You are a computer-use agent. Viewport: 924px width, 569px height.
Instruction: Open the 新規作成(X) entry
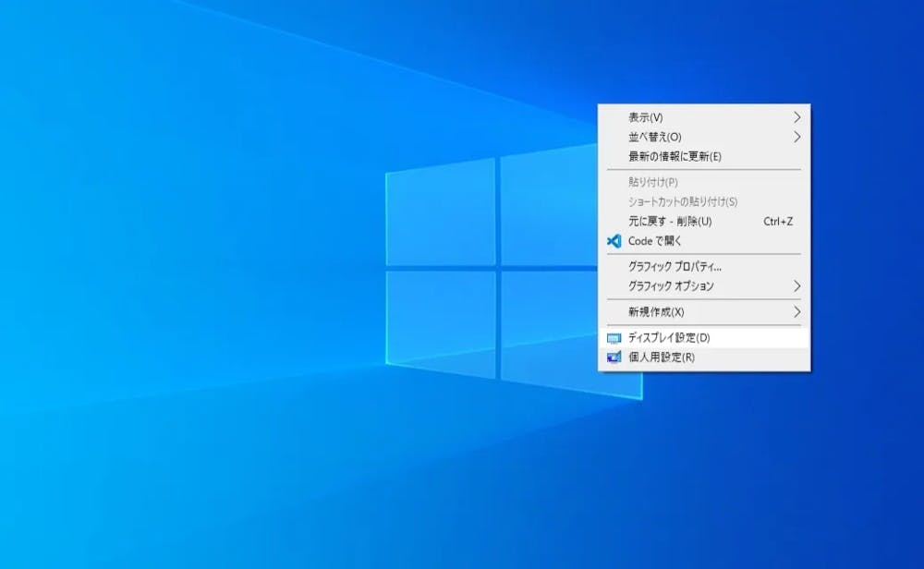pyautogui.click(x=703, y=311)
